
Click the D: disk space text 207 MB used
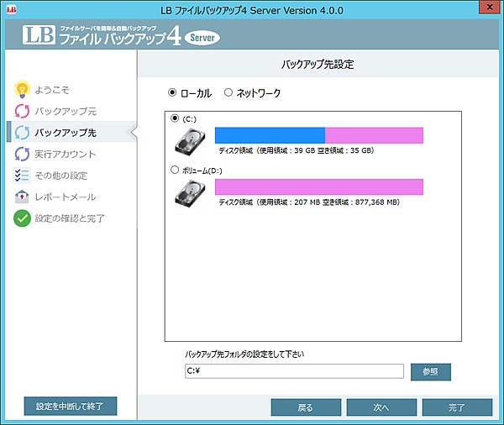tap(309, 202)
